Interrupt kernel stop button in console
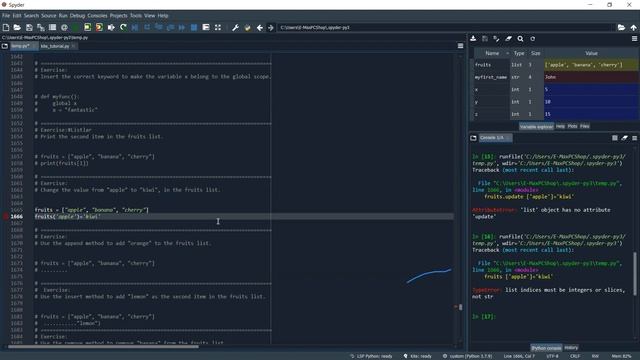 point(615,138)
